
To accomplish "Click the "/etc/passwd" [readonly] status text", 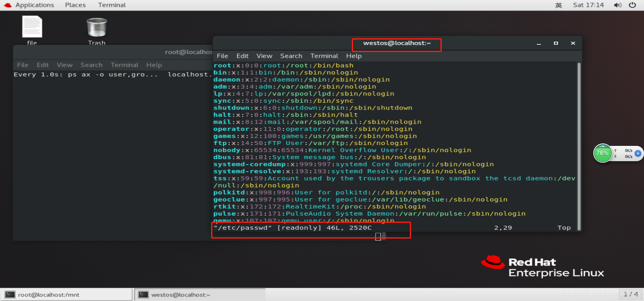I will [293, 228].
